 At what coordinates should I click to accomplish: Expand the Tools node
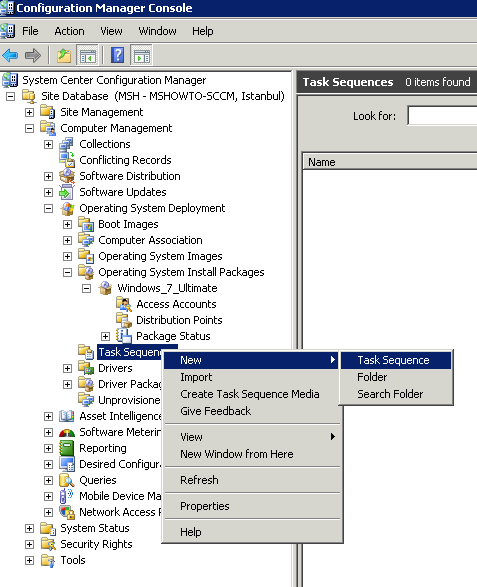click(30, 560)
